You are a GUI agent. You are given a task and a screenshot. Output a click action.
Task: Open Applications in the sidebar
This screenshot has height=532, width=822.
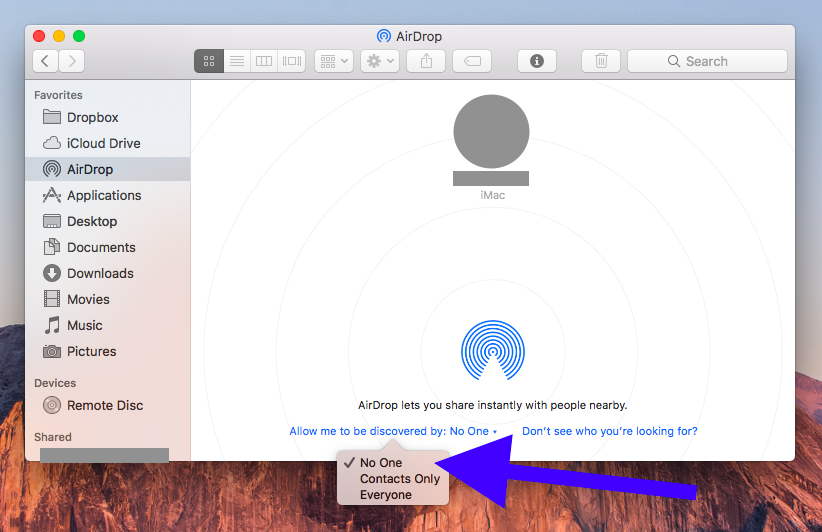107,196
